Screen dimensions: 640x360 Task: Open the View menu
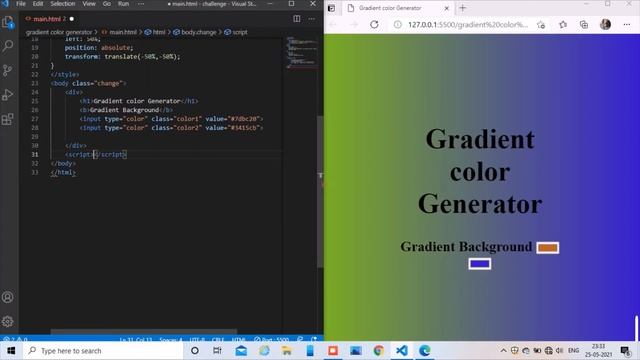89,4
